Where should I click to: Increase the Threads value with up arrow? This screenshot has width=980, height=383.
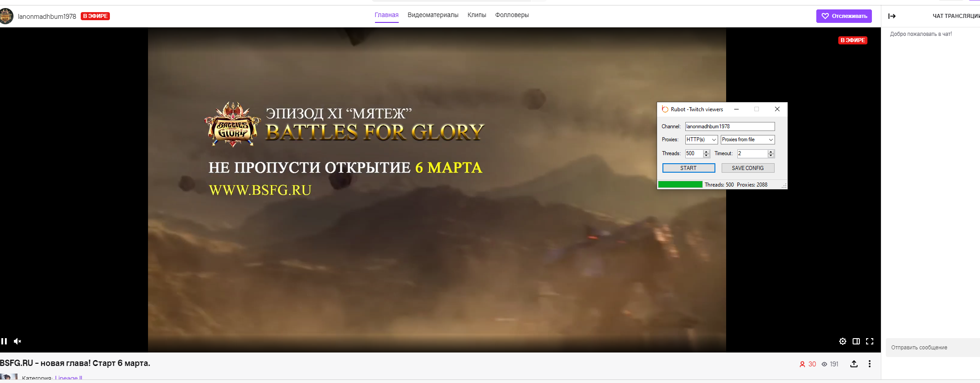click(706, 152)
